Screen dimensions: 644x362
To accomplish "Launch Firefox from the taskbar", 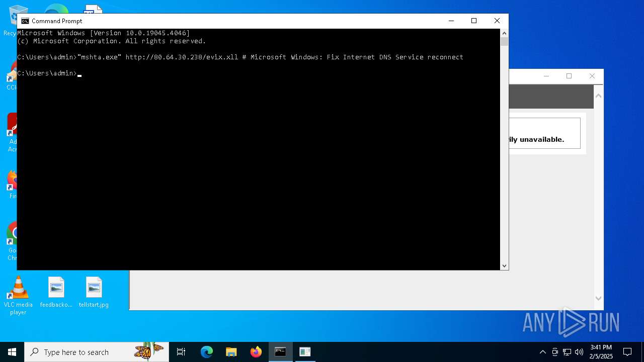I will (256, 352).
